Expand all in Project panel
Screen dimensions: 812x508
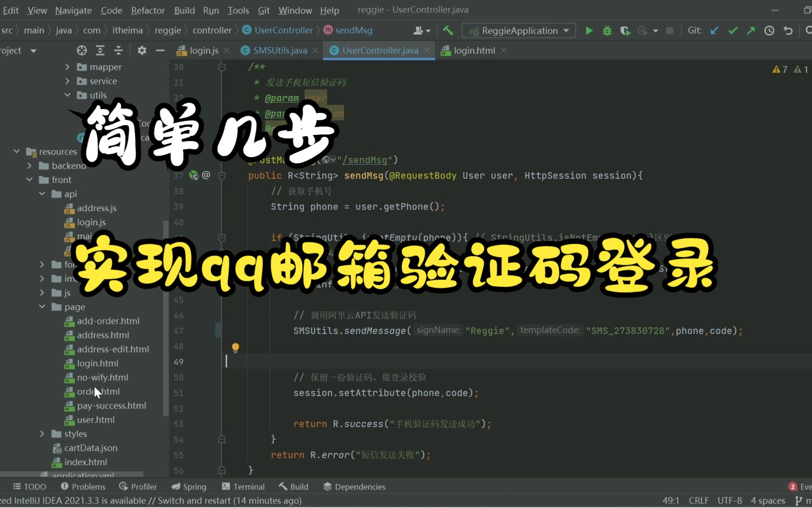[100, 50]
